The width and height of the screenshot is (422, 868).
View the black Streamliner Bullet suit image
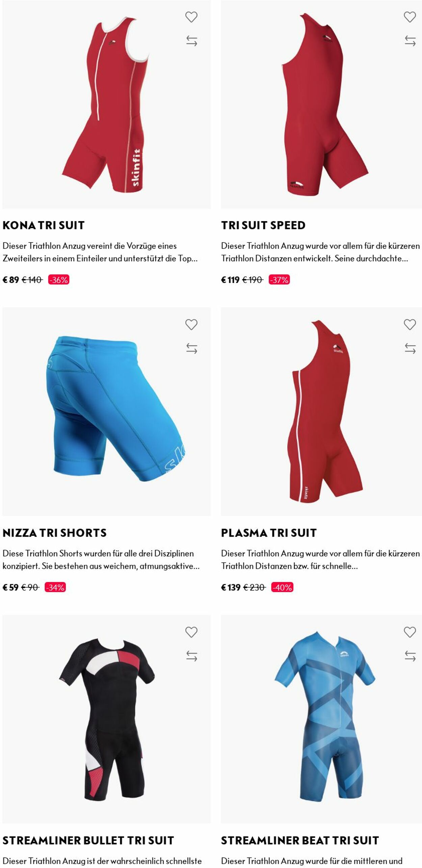[106, 719]
